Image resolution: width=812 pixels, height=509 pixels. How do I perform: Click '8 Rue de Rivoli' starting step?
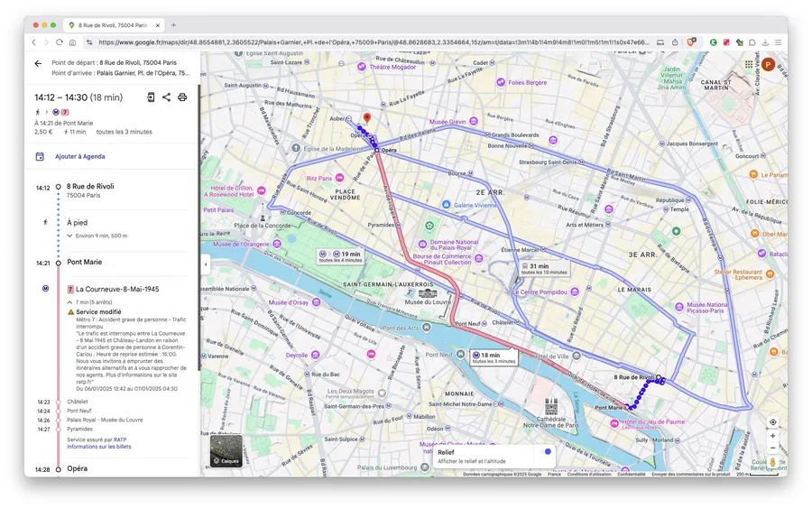coord(90,187)
